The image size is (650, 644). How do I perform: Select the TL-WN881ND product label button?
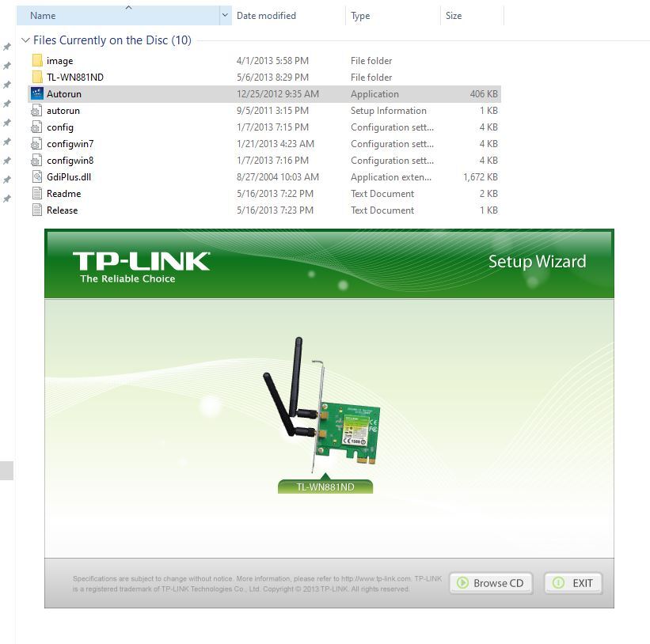pos(325,487)
